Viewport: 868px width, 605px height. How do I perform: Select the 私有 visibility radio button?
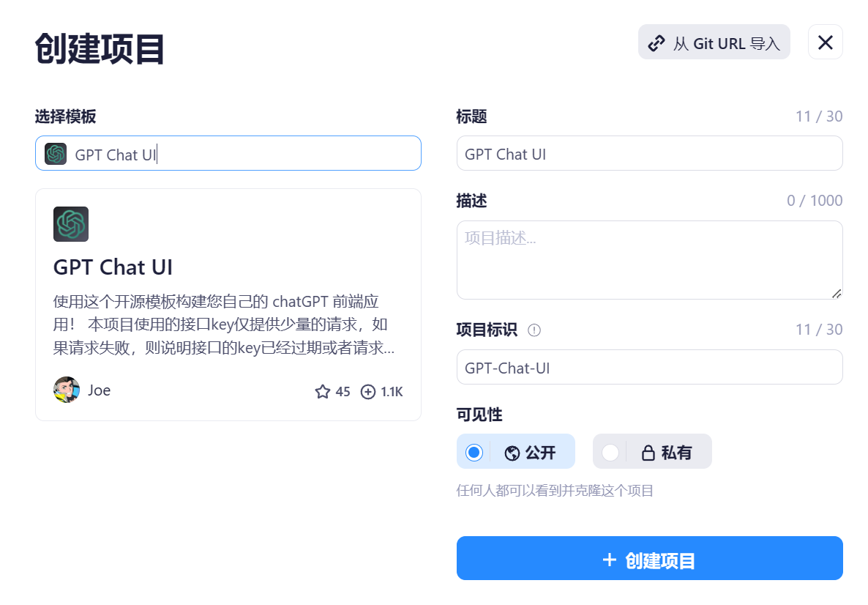(x=610, y=453)
